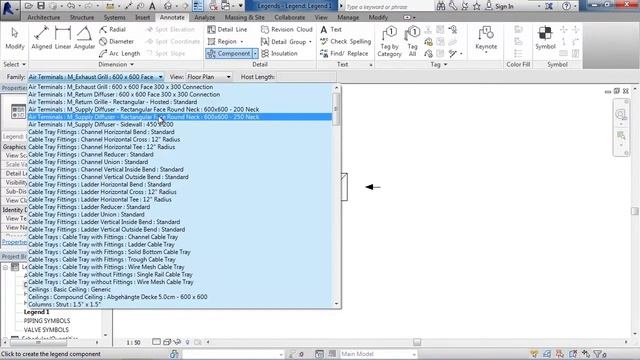640x360 pixels.
Task: Open the View Floor Plan dropdown
Action: (x=209, y=77)
